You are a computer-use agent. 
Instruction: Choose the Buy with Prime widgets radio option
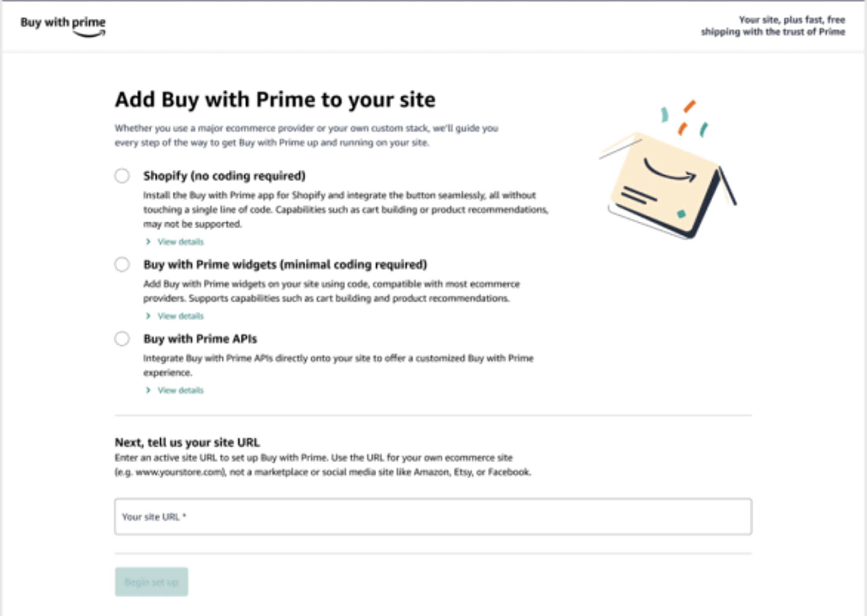tap(122, 264)
